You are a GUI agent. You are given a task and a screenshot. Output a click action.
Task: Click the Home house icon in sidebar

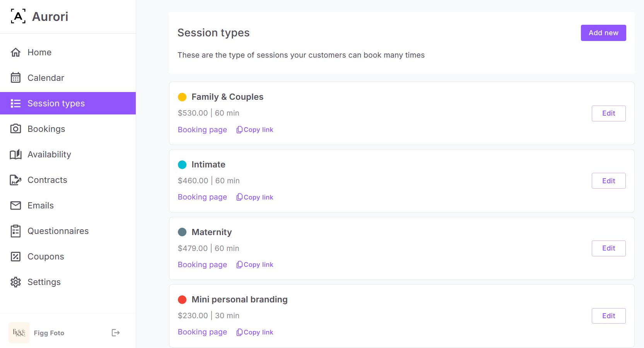[15, 52]
